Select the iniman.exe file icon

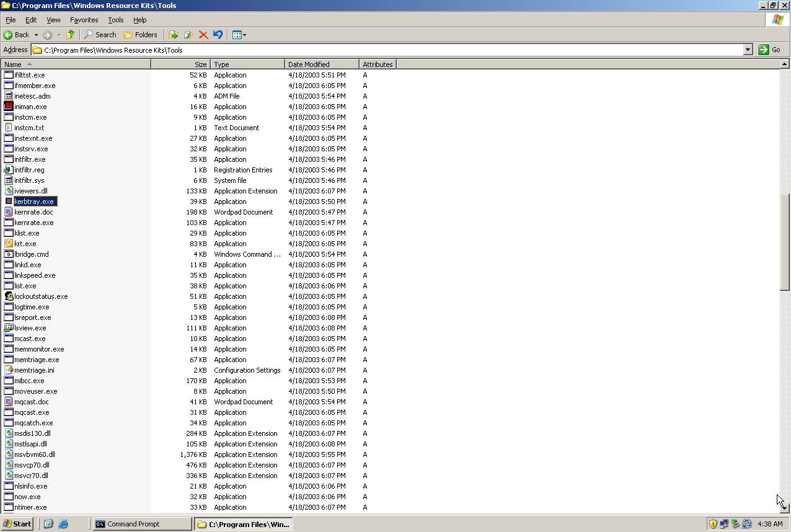[9, 107]
